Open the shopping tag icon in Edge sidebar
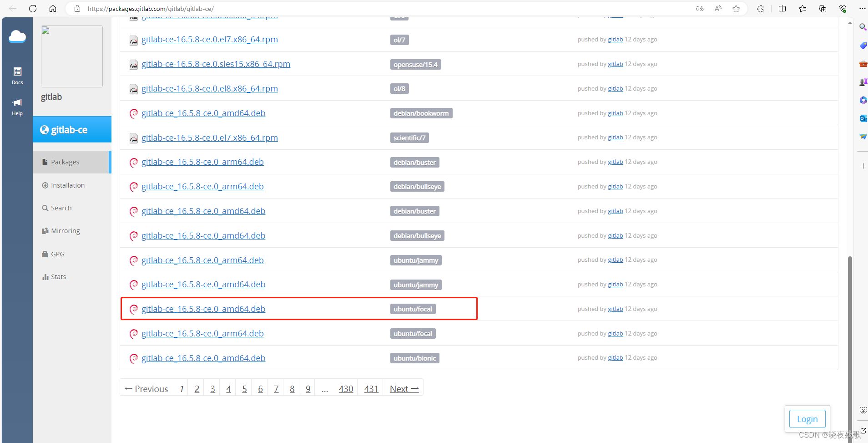 coord(863,46)
